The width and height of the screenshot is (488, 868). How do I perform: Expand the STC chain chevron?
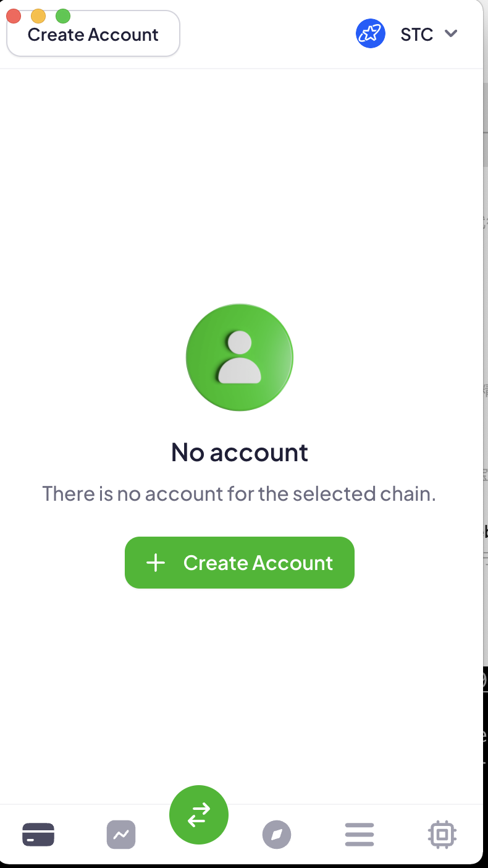click(451, 33)
